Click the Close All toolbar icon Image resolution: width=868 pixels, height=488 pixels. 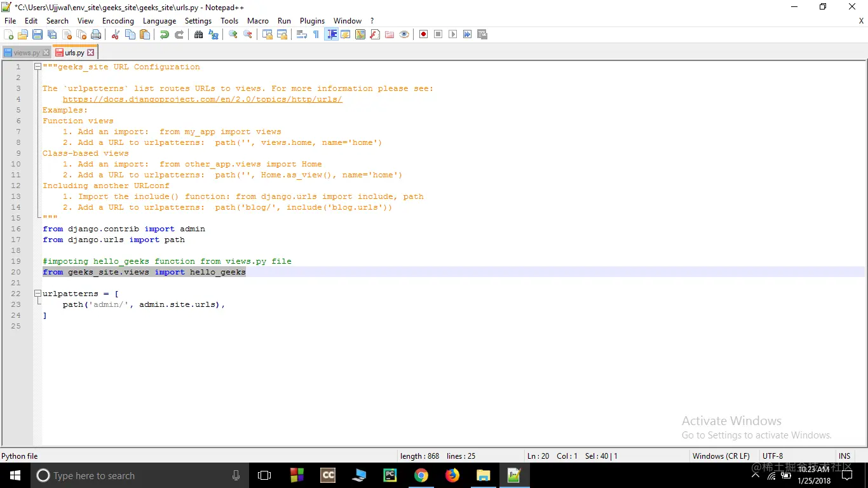[81, 34]
